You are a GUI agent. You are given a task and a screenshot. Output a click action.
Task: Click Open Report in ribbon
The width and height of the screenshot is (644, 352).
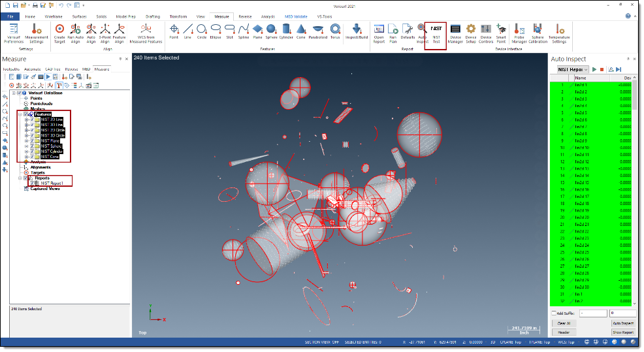point(379,33)
